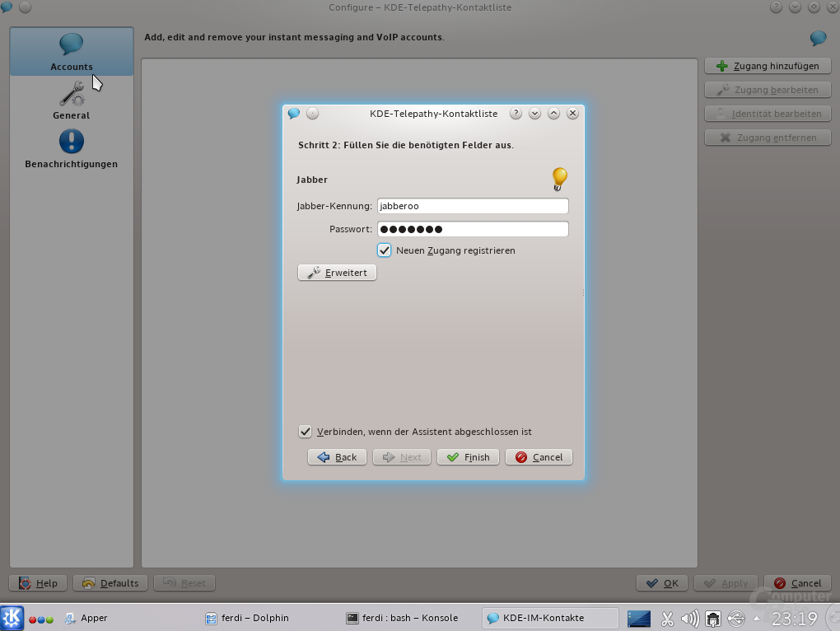This screenshot has height=631, width=840.
Task: Click Cancel in the Configure window
Action: [x=798, y=582]
